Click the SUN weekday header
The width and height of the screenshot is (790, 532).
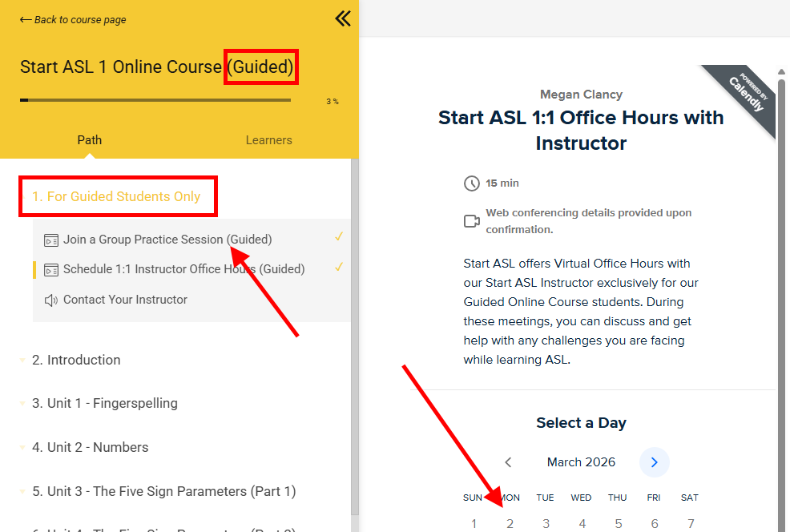(473, 498)
